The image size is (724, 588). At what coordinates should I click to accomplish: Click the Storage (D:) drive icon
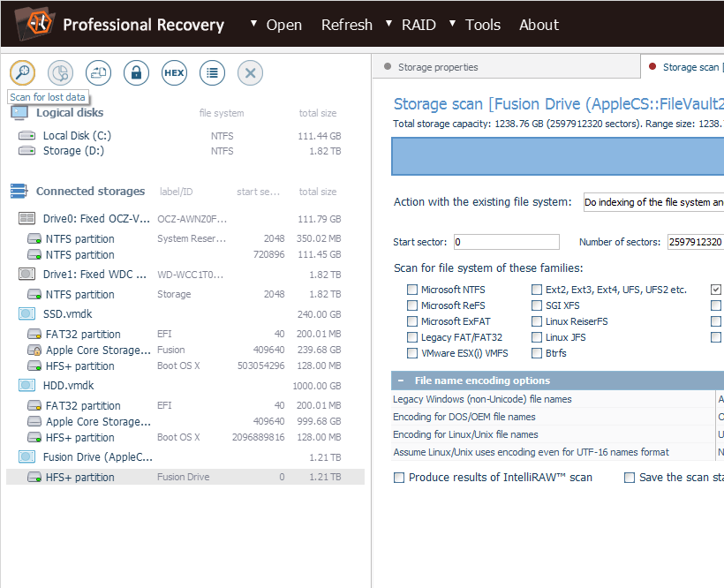click(x=26, y=151)
